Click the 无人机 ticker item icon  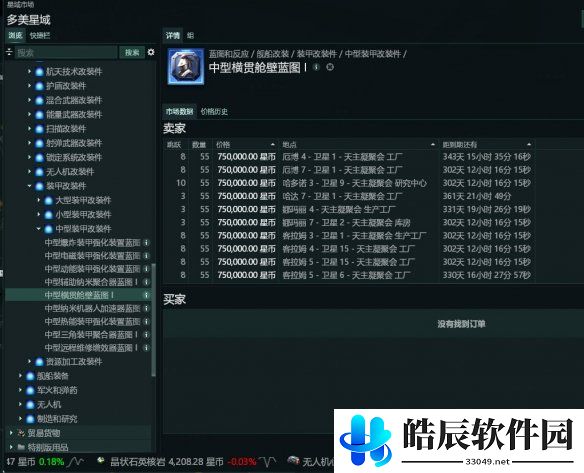pos(293,461)
